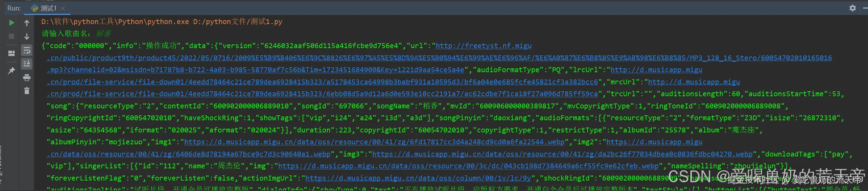This screenshot has height=191, width=868.
Task: Rerun the script with the green play icon
Action: point(11,23)
